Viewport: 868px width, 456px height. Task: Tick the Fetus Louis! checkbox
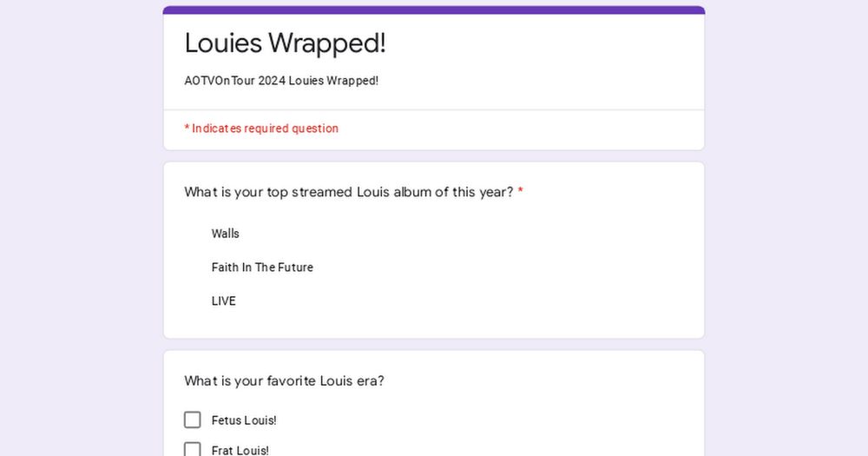pyautogui.click(x=193, y=420)
